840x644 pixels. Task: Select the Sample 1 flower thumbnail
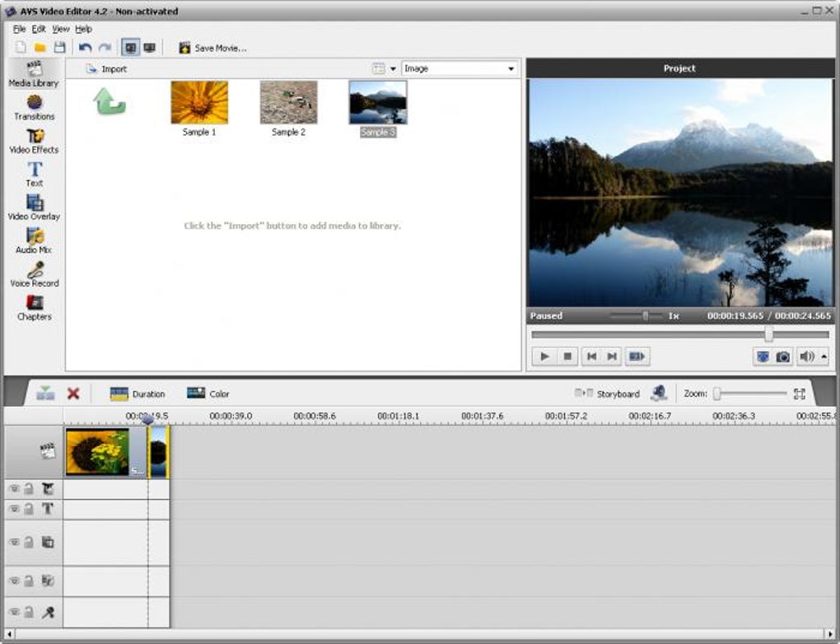pyautogui.click(x=199, y=103)
